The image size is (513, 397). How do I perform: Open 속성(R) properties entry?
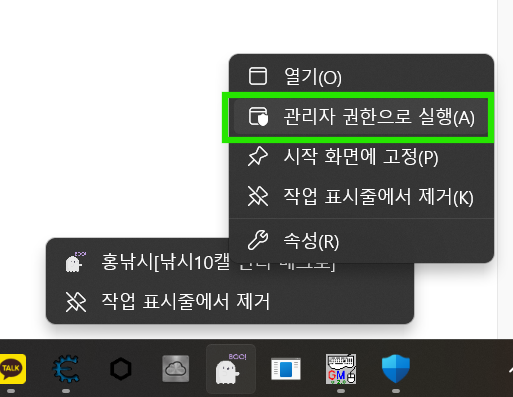[x=361, y=241]
